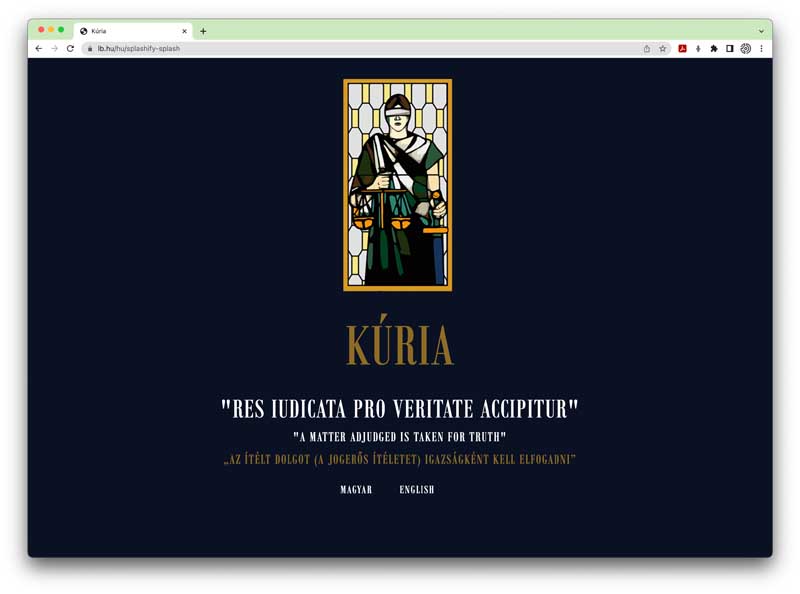Open the Adobe Acrobat extension
800x594 pixels.
click(x=682, y=49)
